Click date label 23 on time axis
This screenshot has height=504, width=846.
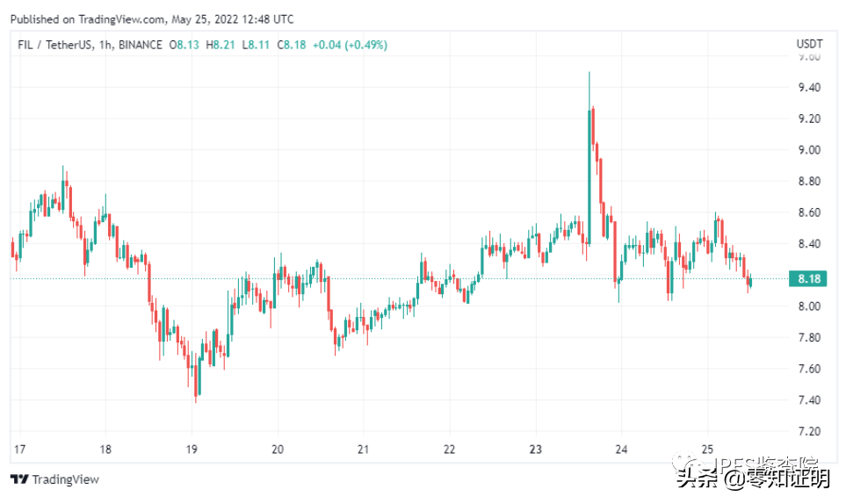point(535,449)
